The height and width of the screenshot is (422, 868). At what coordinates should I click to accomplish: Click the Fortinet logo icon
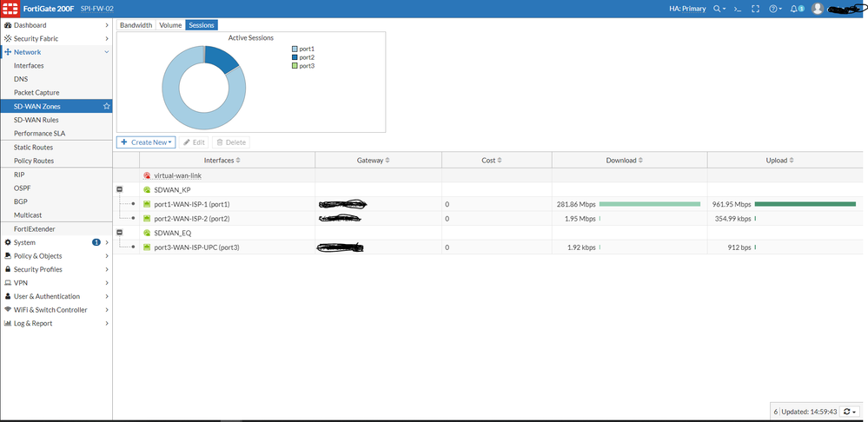10,9
